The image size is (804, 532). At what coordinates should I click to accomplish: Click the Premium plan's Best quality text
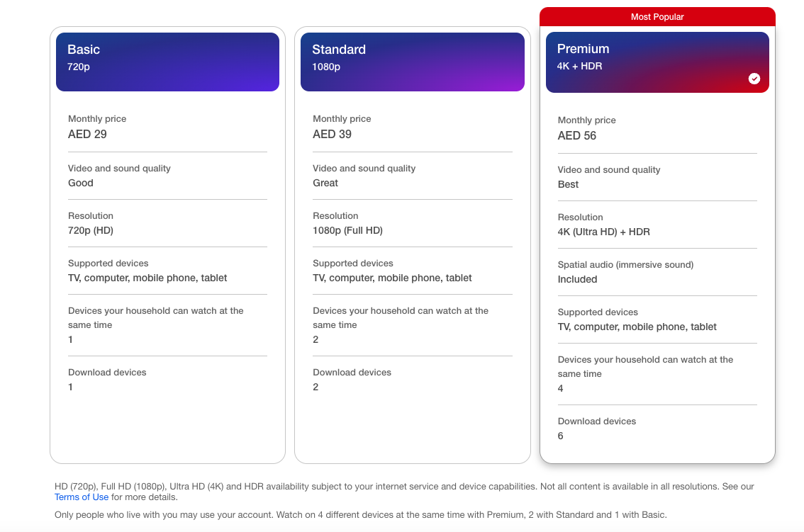point(568,184)
